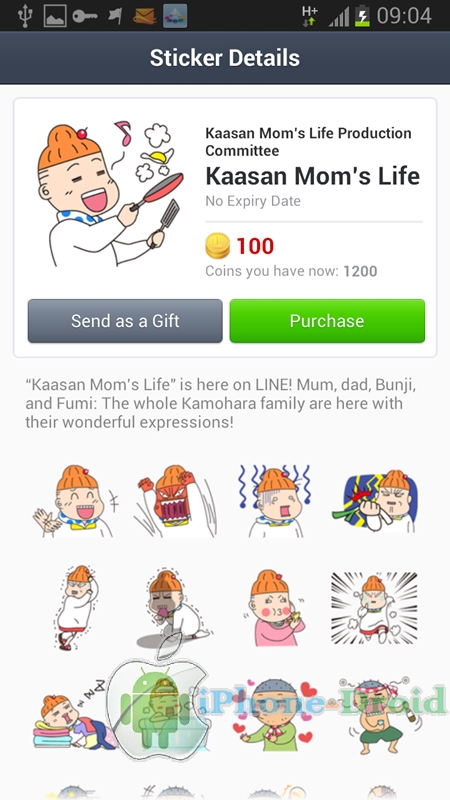Tap the envelope mail notification icon
This screenshot has width=450, height=800.
(x=144, y=17)
